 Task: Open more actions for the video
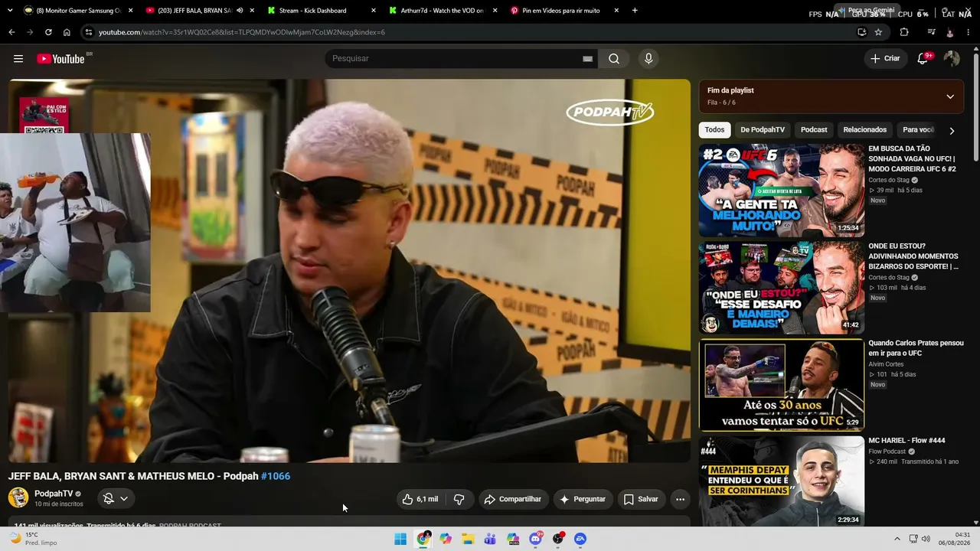(680, 499)
